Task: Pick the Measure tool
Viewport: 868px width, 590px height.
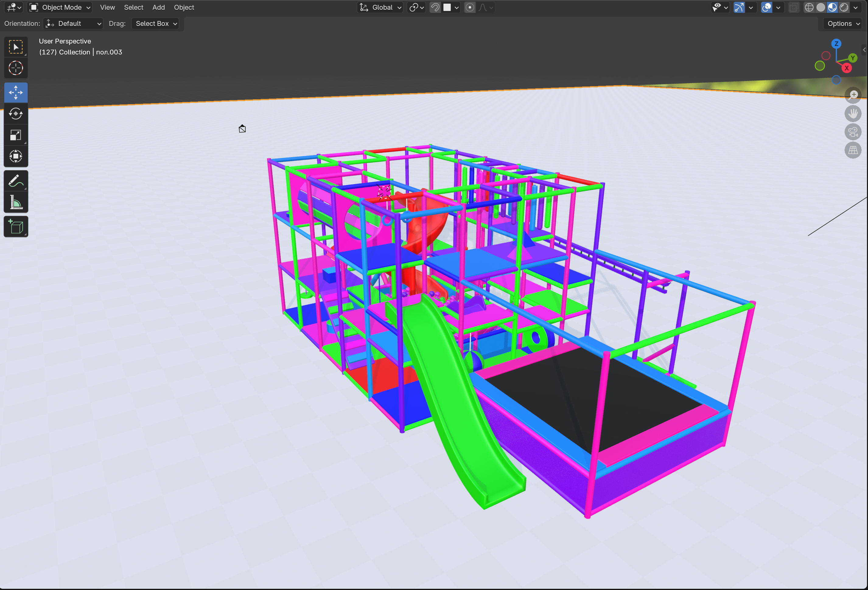Action: pos(16,202)
